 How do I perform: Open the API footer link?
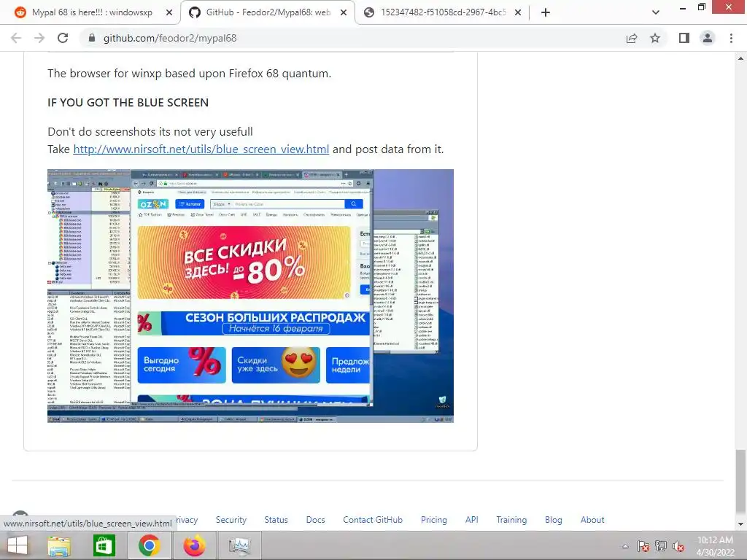click(x=472, y=520)
